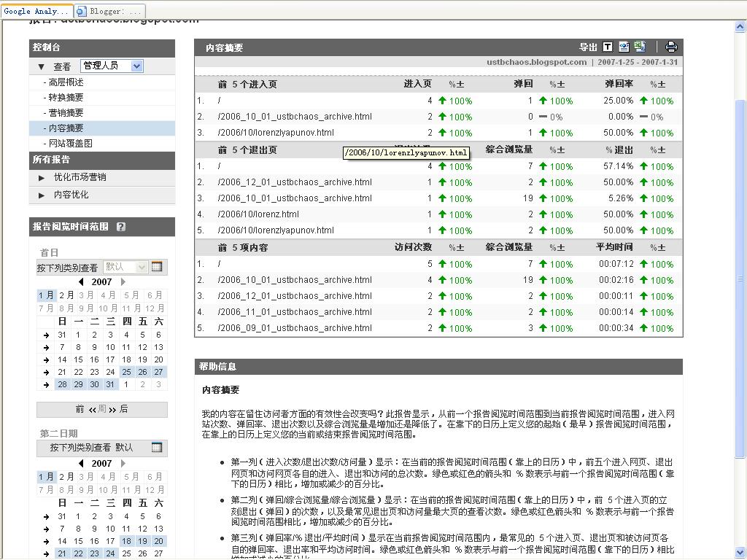Pick date 28 in the 首日 calendar
747x560 pixels.
[x=63, y=385]
